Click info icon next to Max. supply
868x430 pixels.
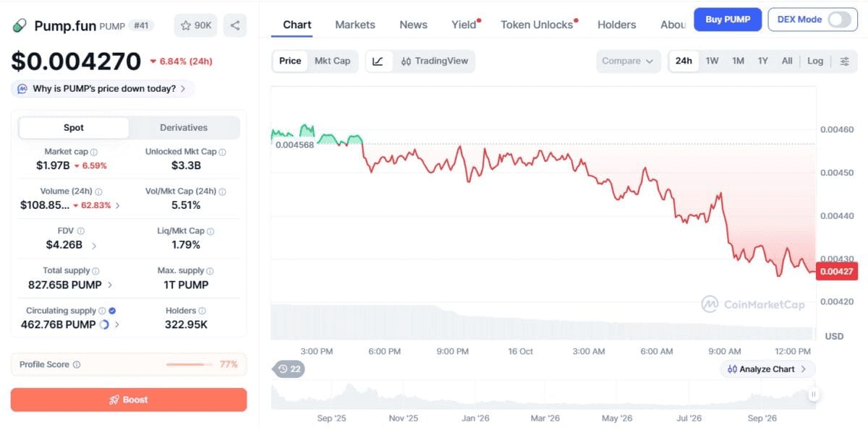pos(210,271)
